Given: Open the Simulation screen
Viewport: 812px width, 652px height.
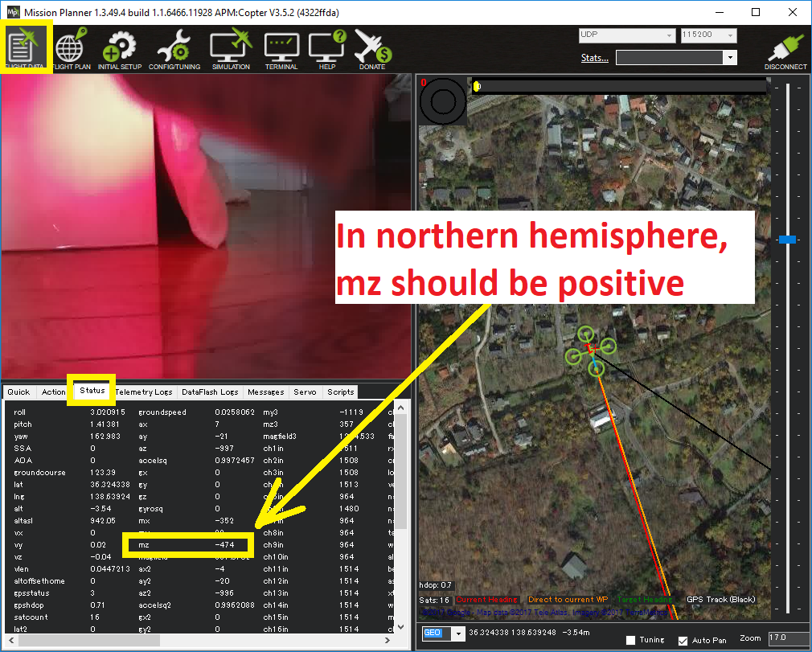Looking at the screenshot, I should 231,49.
